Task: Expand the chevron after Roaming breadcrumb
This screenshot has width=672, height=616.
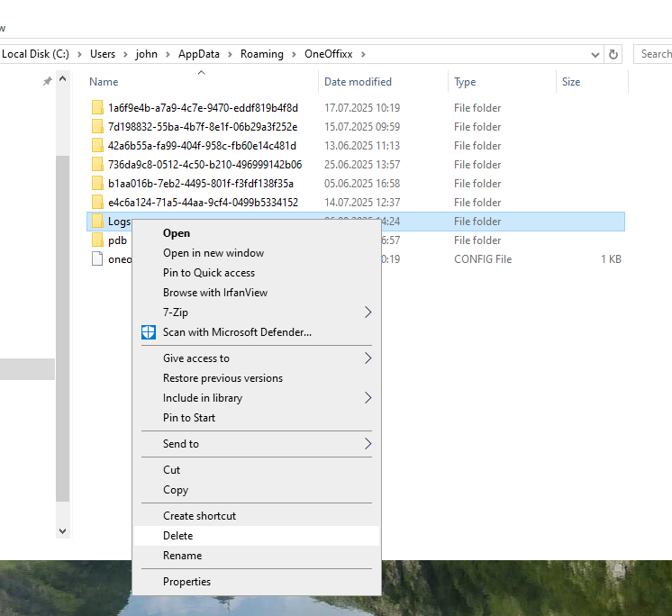Action: coord(294,54)
